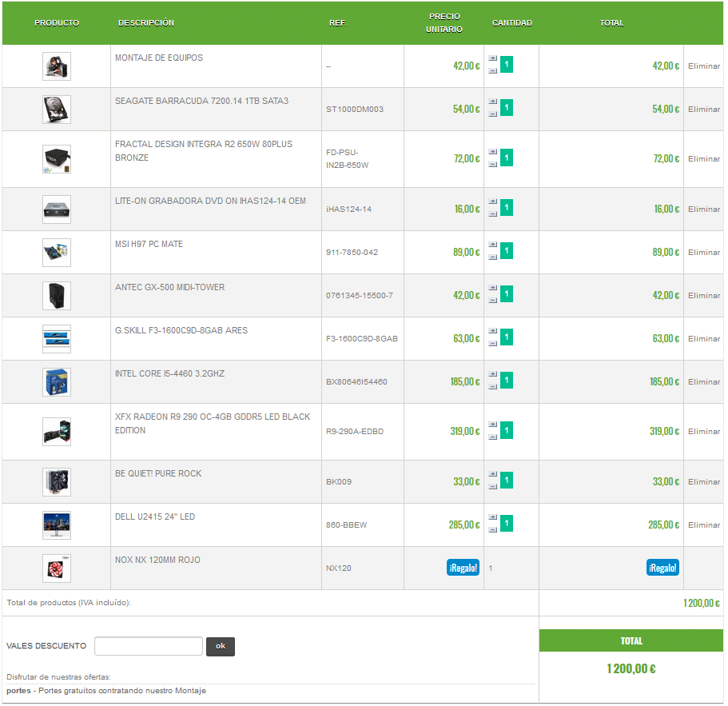Increase quantity for MONTAJE DE EQUIPOS

(492, 58)
